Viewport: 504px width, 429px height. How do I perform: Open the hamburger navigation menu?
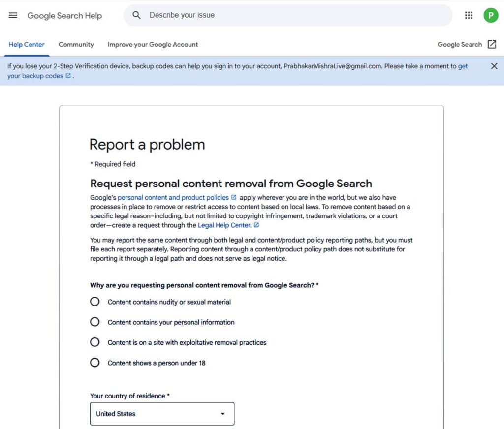(13, 15)
